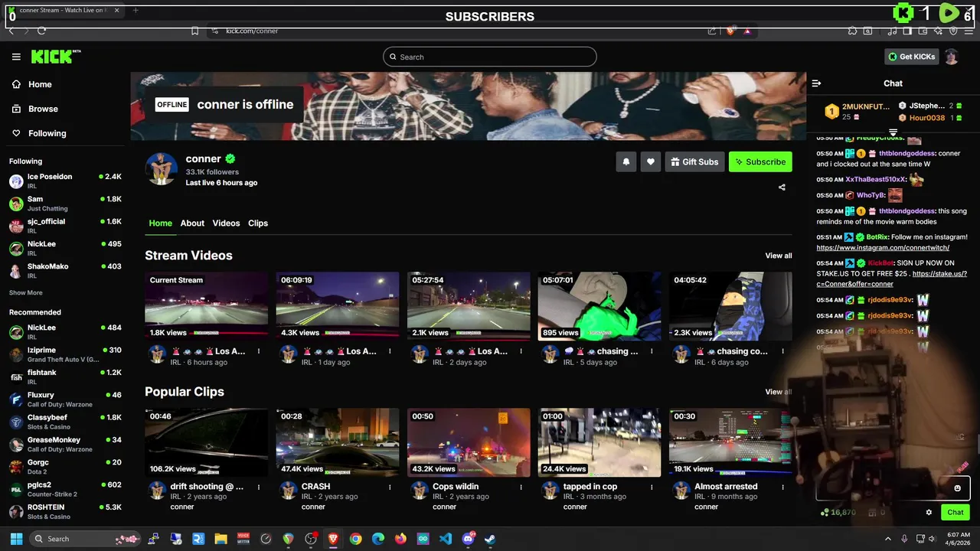Open ROSHTEIN recommended channel
Screen dimensions: 980x551
pos(65,511)
